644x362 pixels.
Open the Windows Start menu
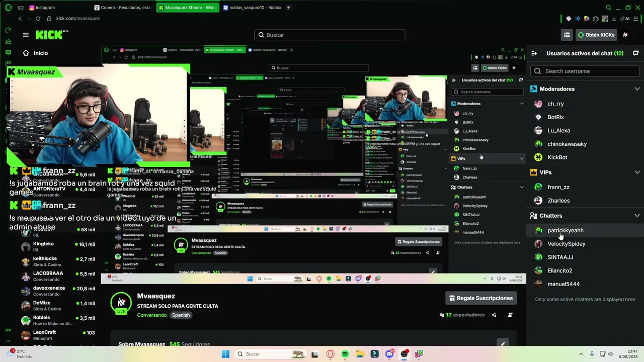(225, 354)
